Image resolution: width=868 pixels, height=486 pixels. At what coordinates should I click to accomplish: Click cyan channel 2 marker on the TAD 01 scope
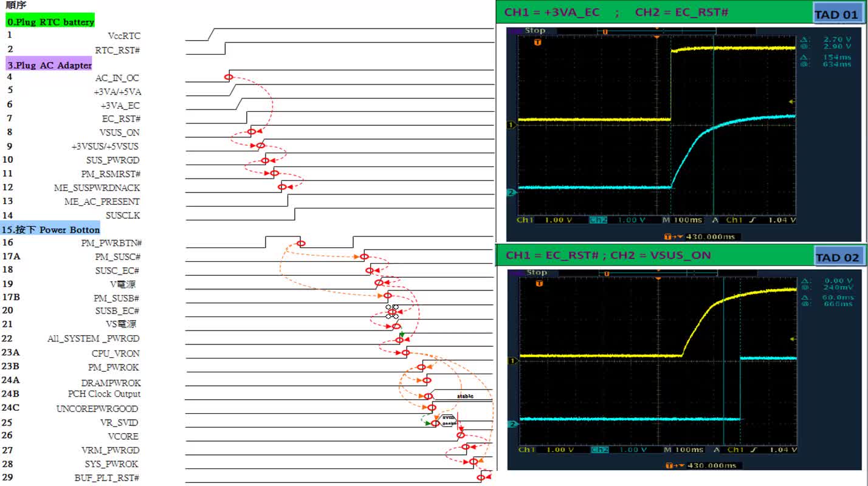pos(512,193)
